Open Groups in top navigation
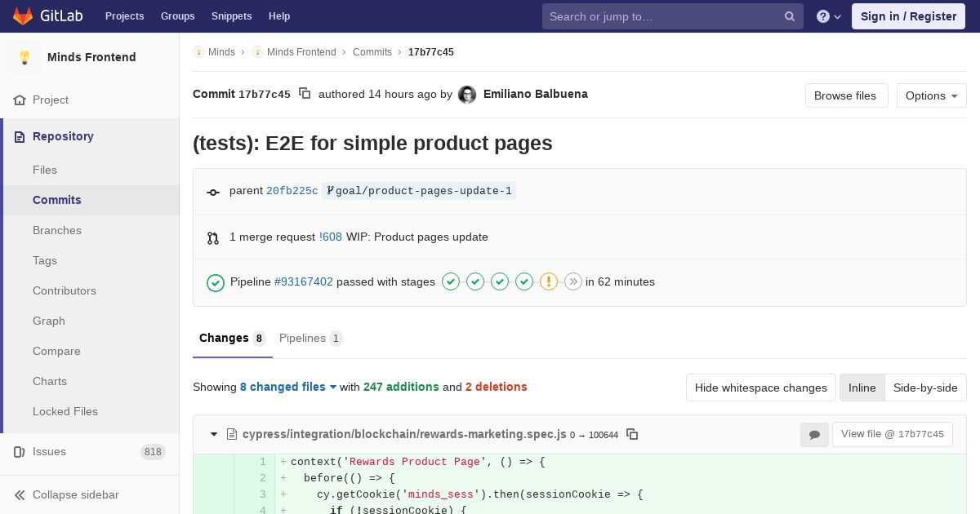The image size is (980, 514). coord(177,16)
